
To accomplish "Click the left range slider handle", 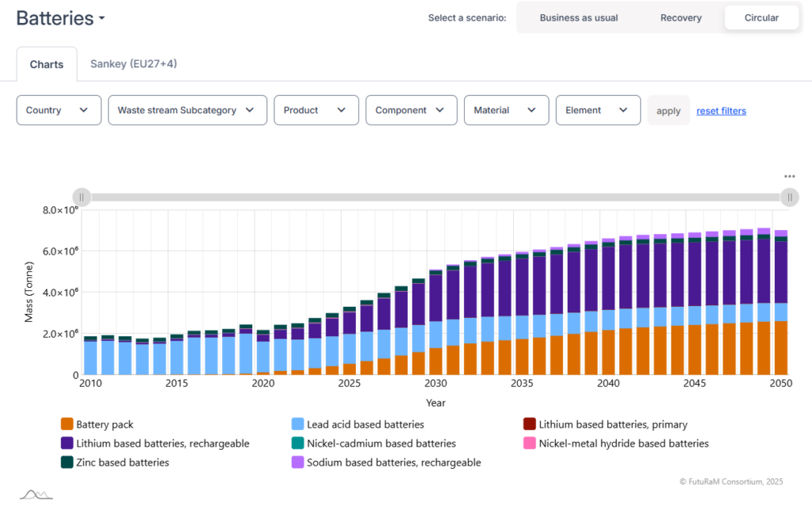I will 82,197.
